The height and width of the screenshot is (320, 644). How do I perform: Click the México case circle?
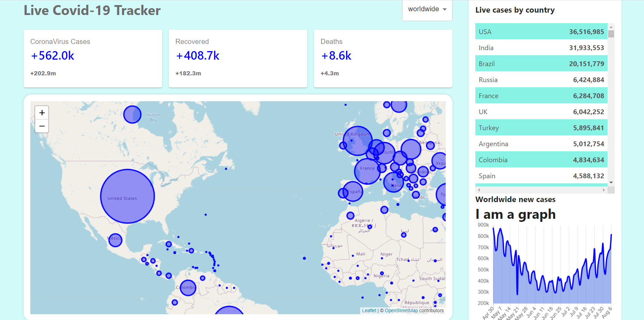[x=115, y=240]
